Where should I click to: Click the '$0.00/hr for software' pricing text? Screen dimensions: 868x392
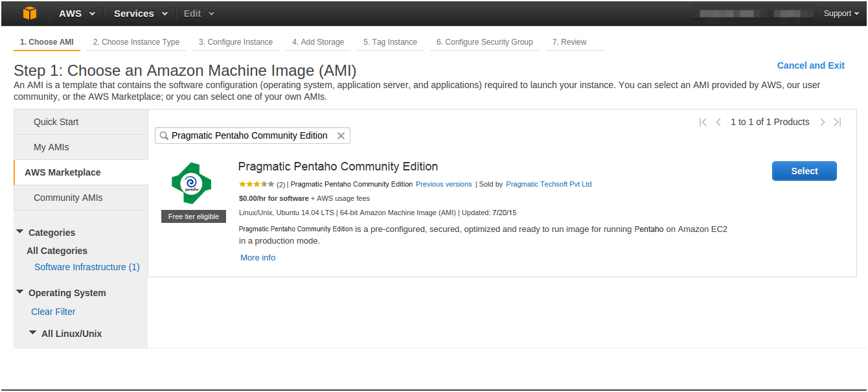273,198
